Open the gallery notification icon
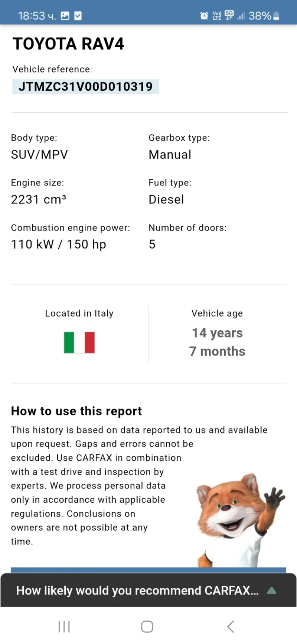The height and width of the screenshot is (644, 297). point(64,16)
